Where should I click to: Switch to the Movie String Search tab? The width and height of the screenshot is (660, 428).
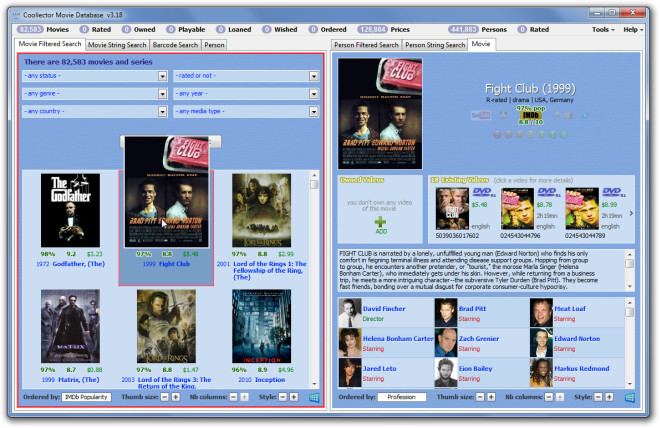tap(117, 45)
